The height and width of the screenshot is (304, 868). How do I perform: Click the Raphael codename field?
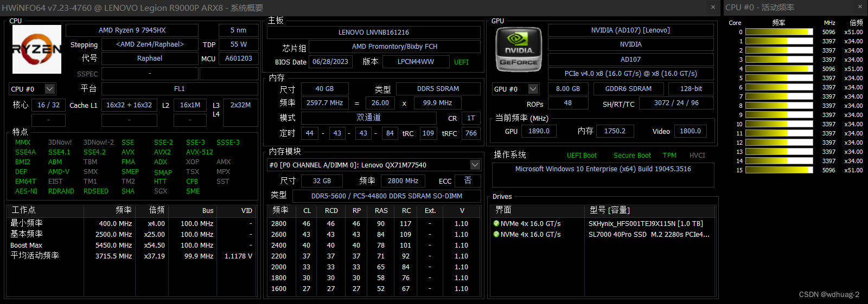pyautogui.click(x=149, y=59)
